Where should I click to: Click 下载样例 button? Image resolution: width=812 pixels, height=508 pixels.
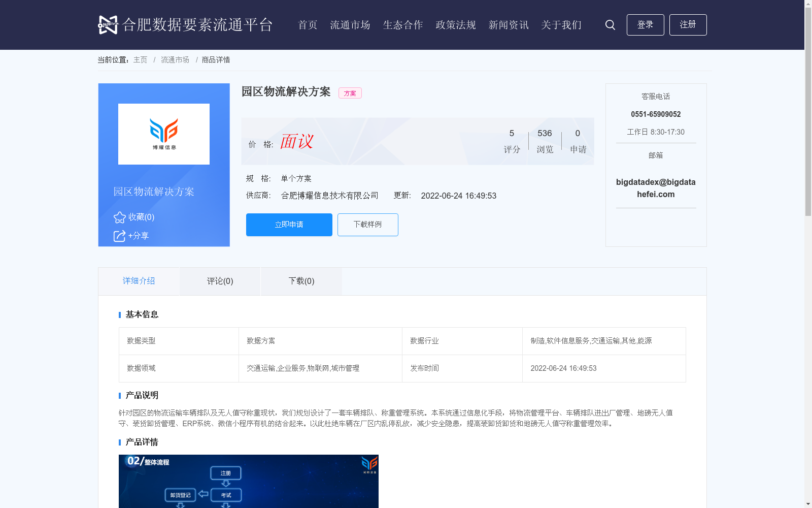tap(368, 225)
